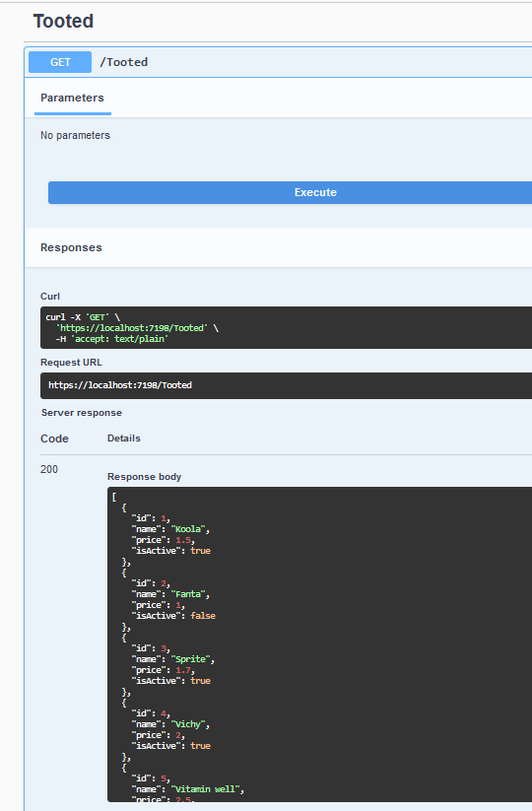Click the Server response label

(x=82, y=413)
